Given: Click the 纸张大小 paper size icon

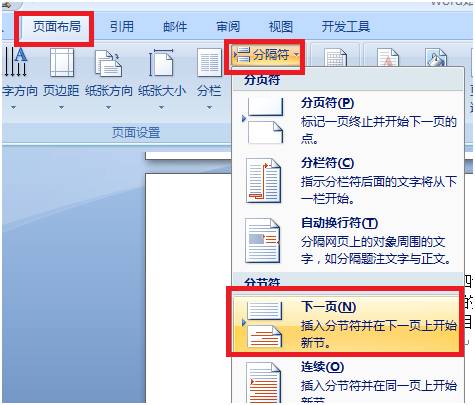Looking at the screenshot, I should point(161,62).
